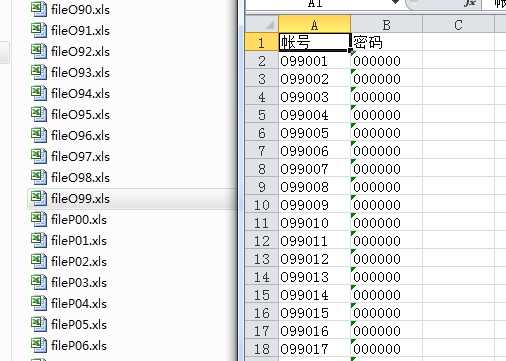Click cell containing 099010
Viewport: 506px width, 361px height.
[x=315, y=223]
